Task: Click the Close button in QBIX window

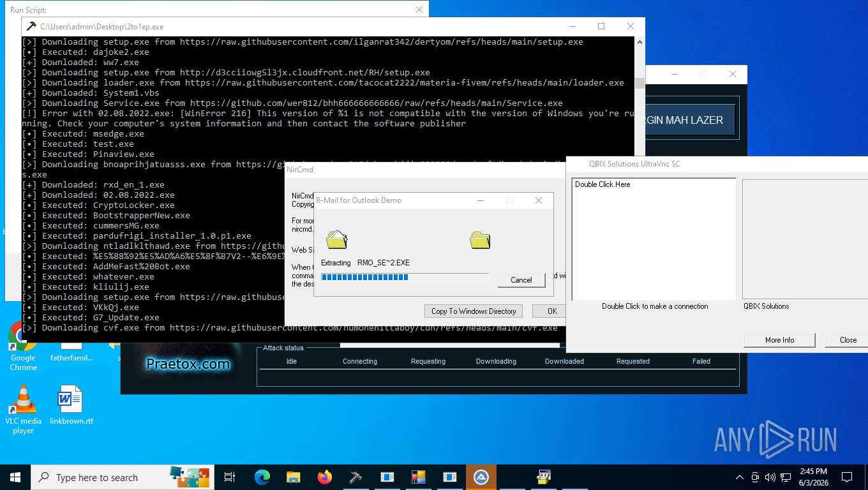Action: click(846, 340)
